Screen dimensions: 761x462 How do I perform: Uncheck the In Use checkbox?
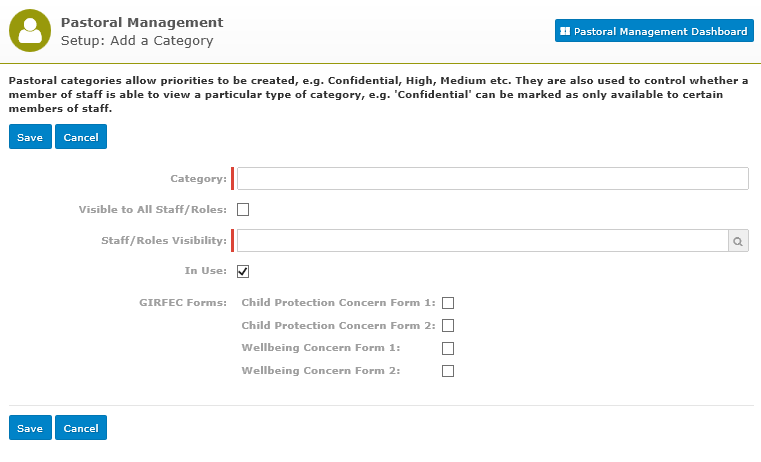pos(243,271)
